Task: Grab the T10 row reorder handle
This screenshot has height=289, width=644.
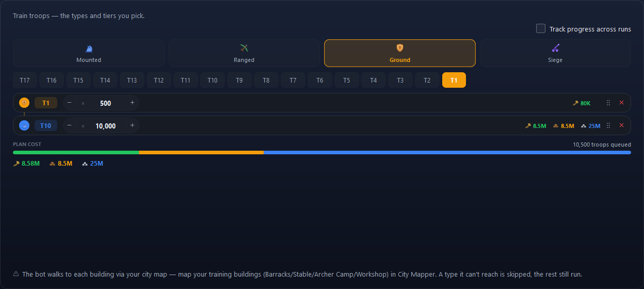Action: [x=608, y=125]
